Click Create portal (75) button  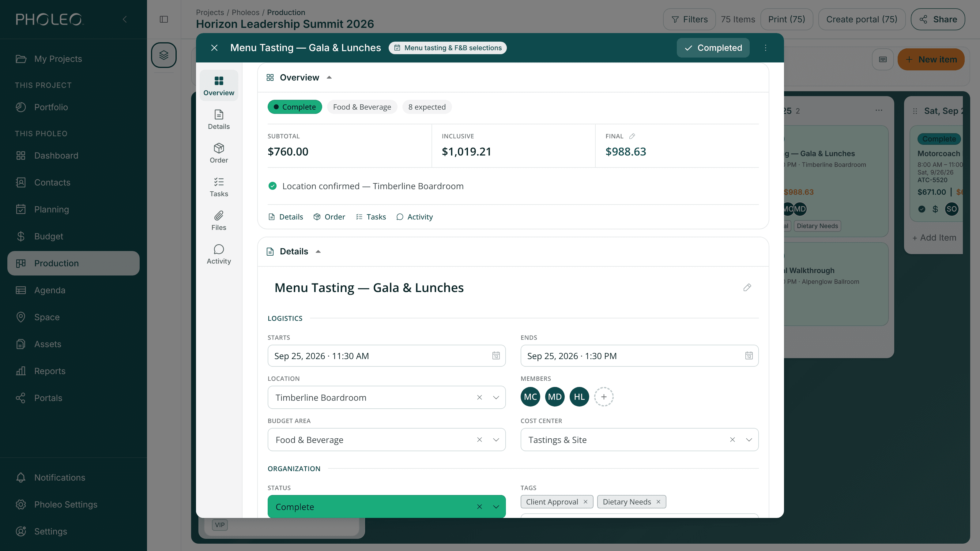tap(862, 19)
